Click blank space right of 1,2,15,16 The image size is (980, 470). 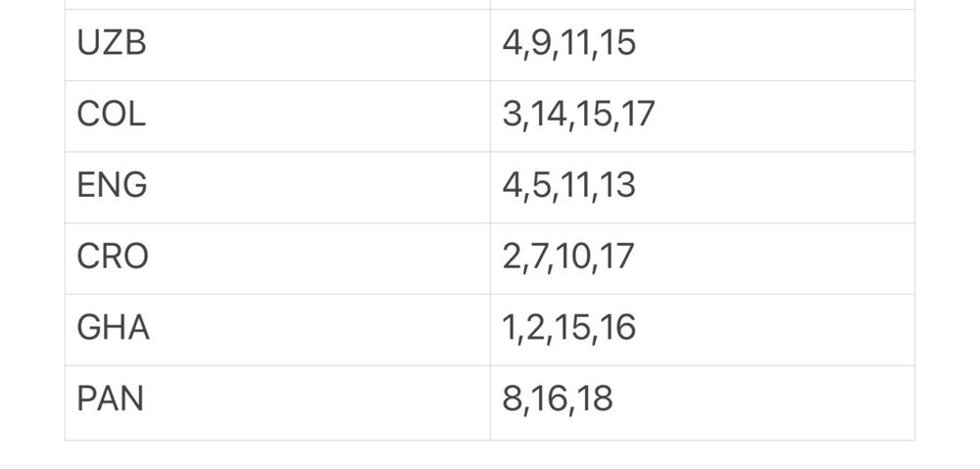tap(775, 330)
